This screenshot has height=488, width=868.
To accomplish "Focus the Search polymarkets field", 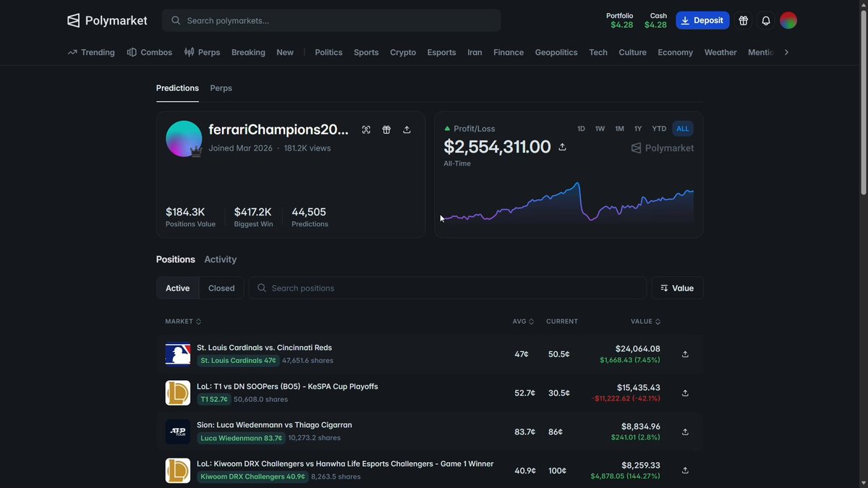I will pyautogui.click(x=331, y=20).
